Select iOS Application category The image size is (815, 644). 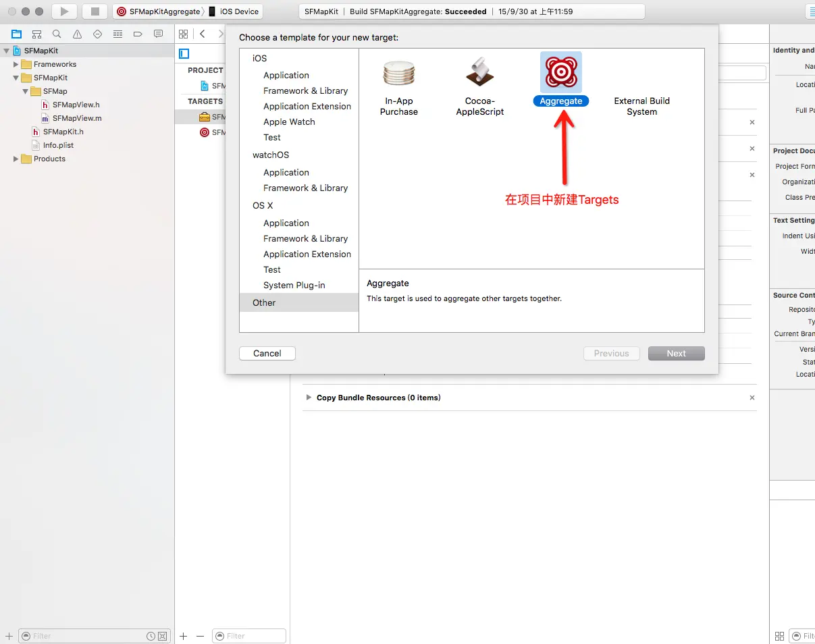286,75
